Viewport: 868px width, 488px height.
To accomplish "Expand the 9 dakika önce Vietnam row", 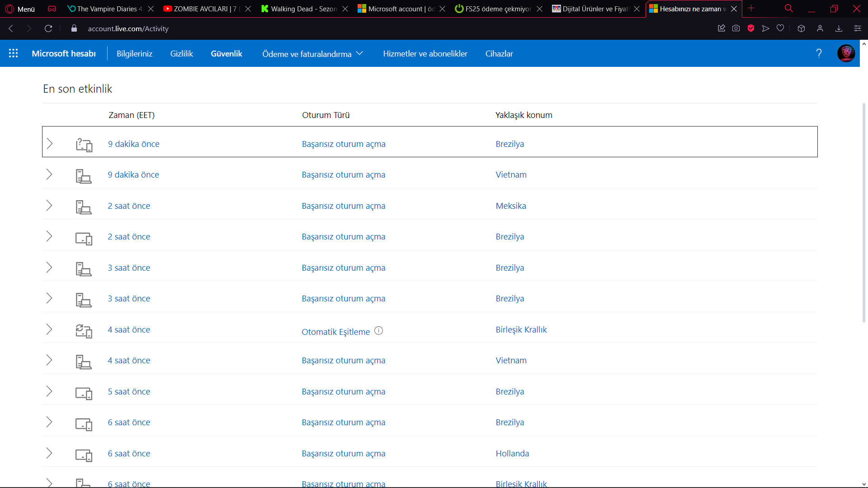I will coord(50,174).
